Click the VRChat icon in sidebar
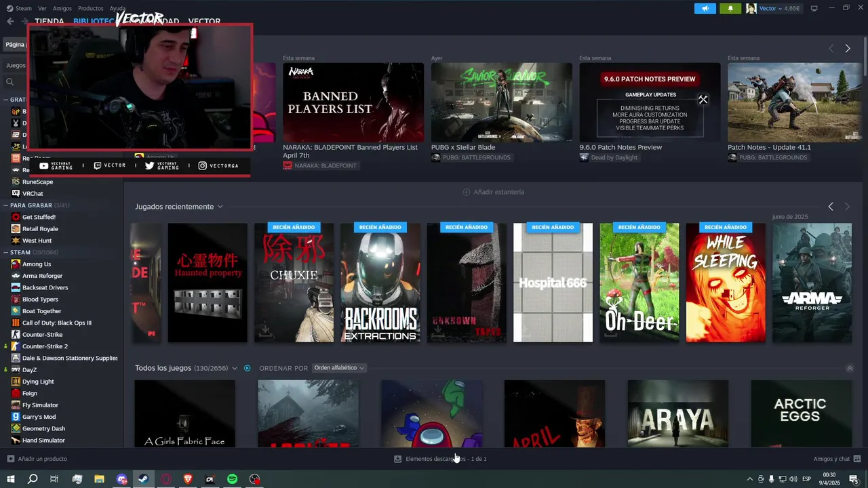This screenshot has height=488, width=868. [x=16, y=193]
